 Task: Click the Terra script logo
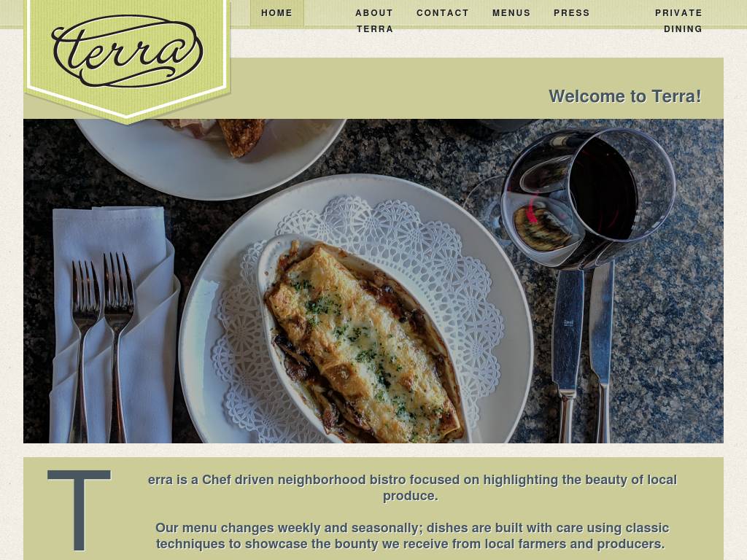pyautogui.click(x=127, y=51)
